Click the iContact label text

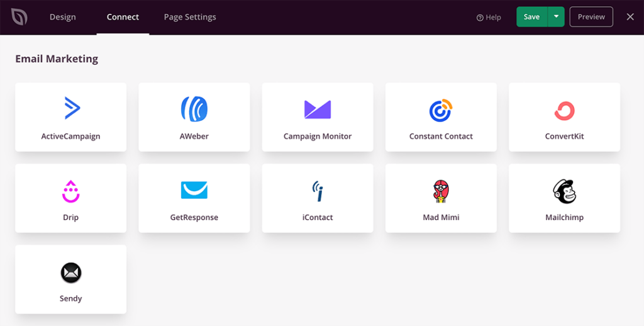(318, 217)
